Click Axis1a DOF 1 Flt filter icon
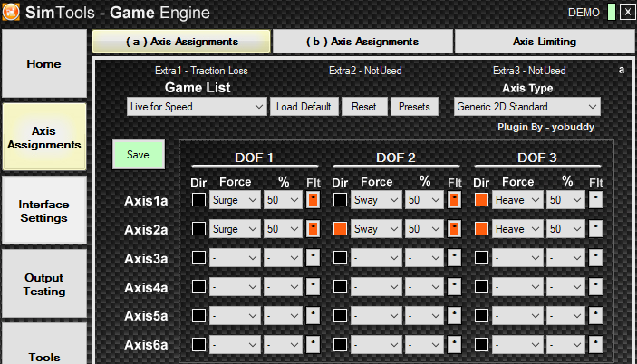 click(313, 199)
